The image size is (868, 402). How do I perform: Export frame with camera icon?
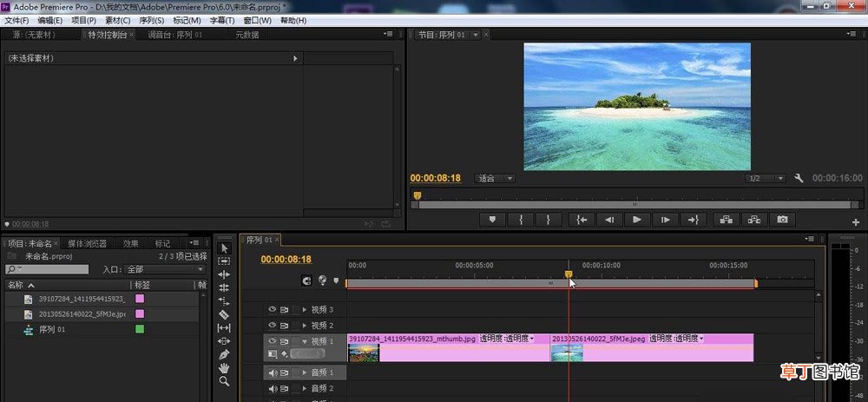[x=782, y=220]
